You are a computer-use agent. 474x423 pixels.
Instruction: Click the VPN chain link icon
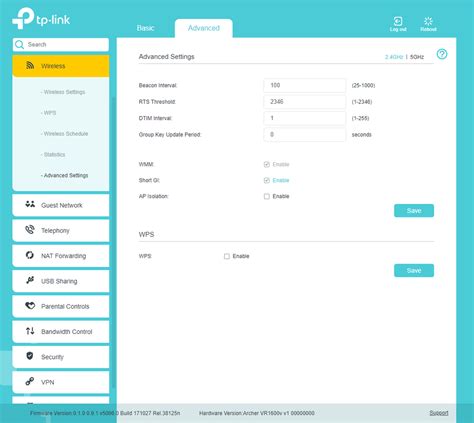point(30,381)
